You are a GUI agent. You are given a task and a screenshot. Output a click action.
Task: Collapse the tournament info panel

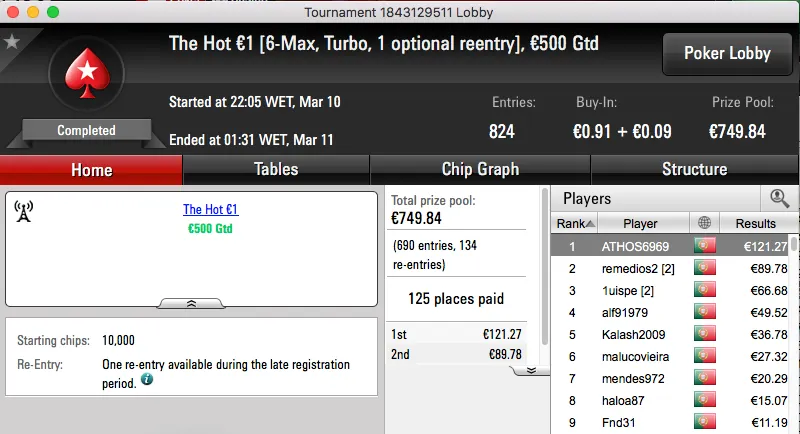coord(191,302)
